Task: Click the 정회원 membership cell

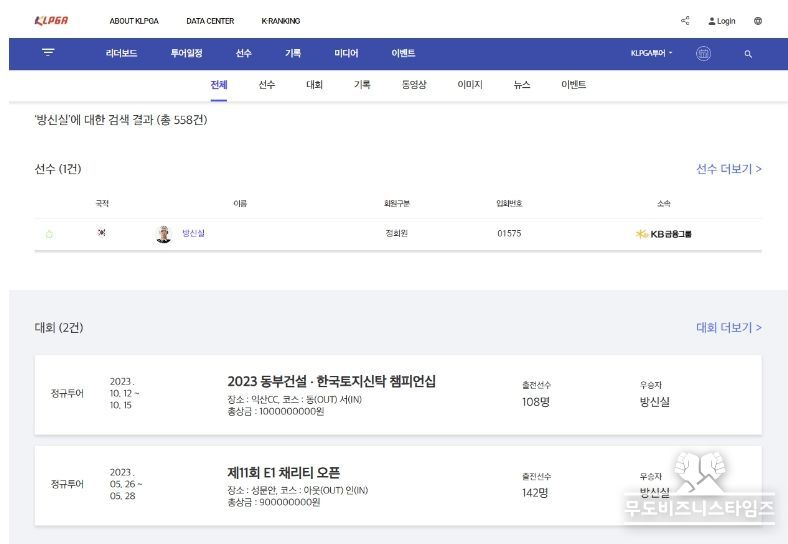Action: 397,233
